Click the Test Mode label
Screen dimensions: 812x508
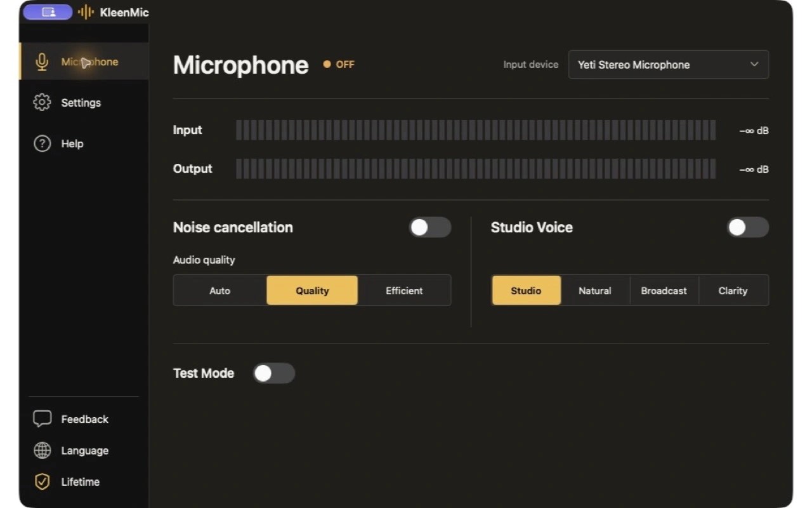[204, 373]
